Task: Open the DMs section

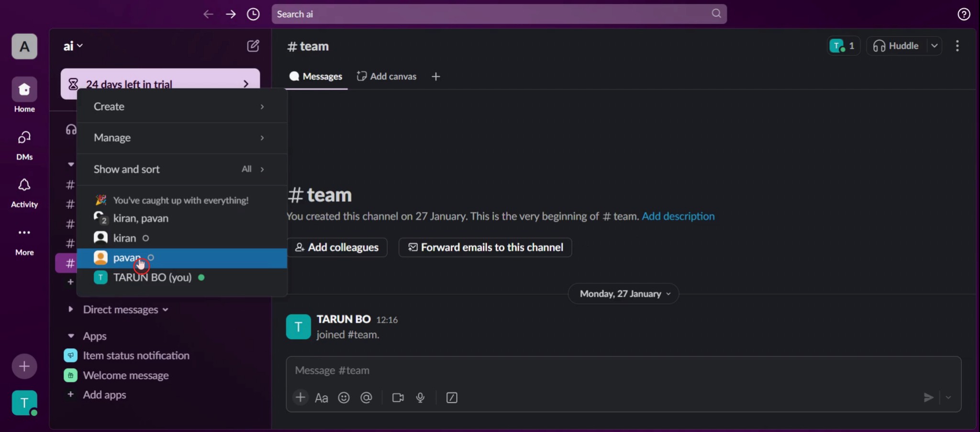Action: point(24,142)
